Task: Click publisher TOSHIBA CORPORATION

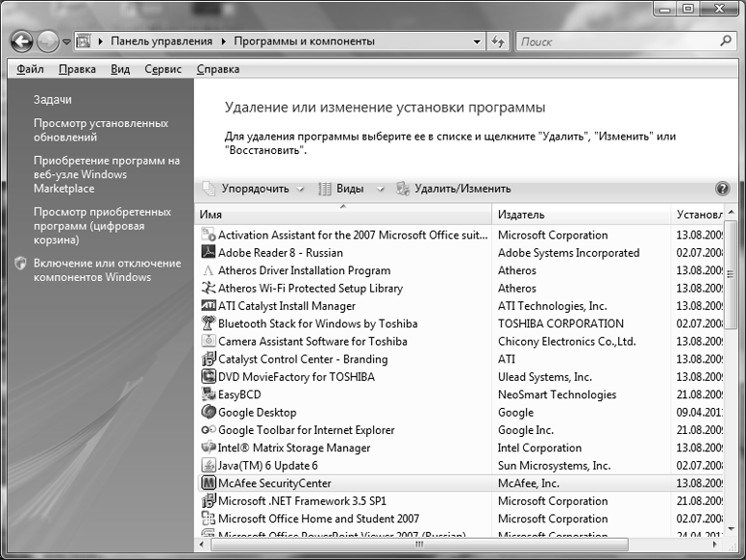Action: 560,324
